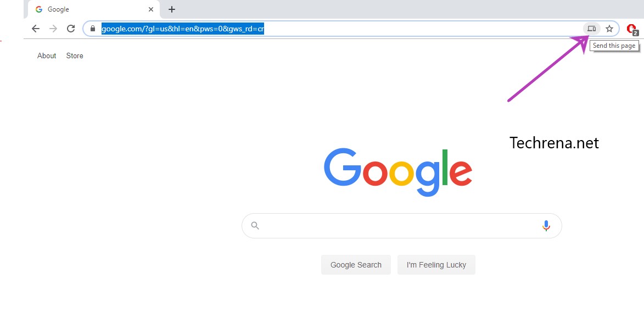644x323 pixels.
Task: Click the forward navigation arrow
Action: (x=53, y=29)
